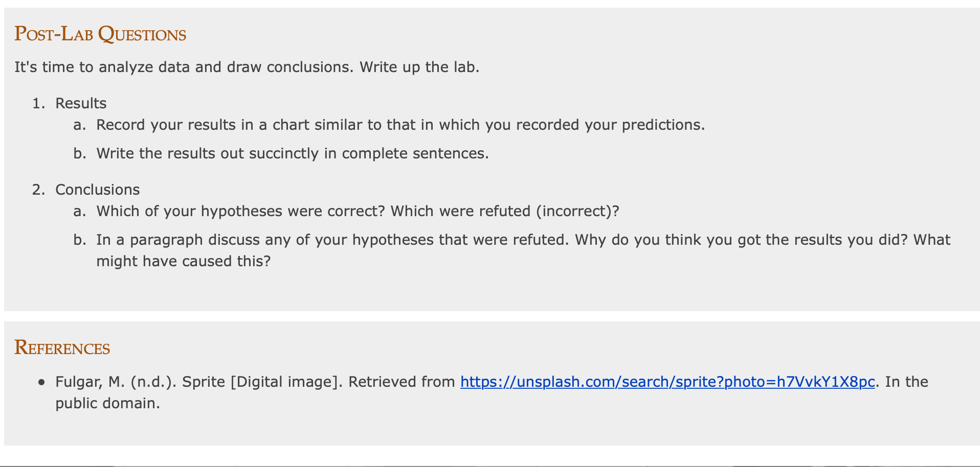Click the 'public domain.' text in References
The height and width of the screenshot is (467, 980).
[108, 403]
